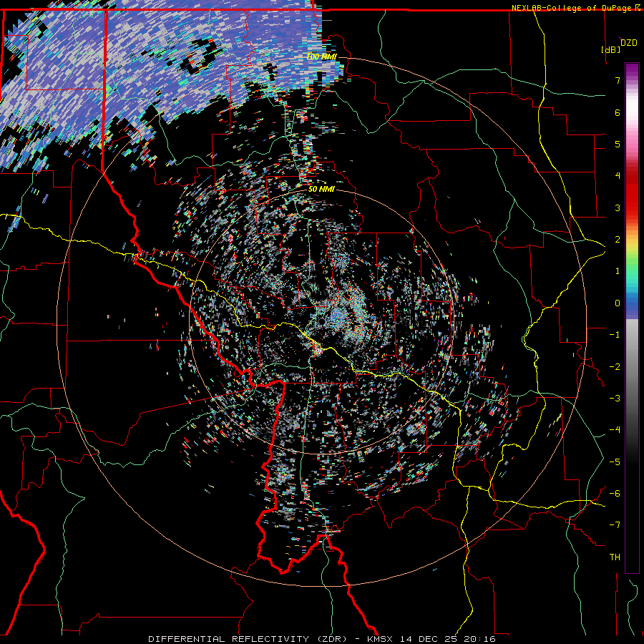Select the 0 dB scale label

pyautogui.click(x=618, y=303)
